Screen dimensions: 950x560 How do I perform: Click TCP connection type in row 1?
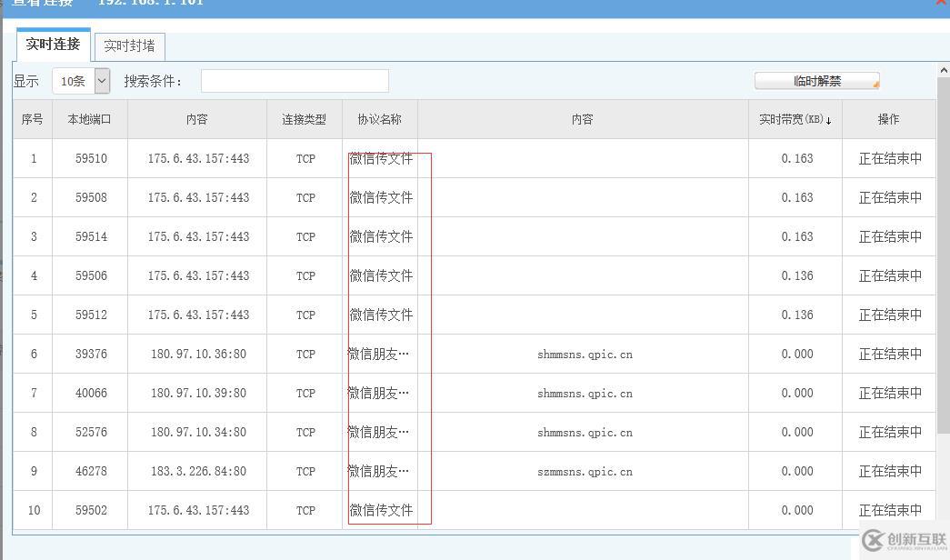(305, 159)
